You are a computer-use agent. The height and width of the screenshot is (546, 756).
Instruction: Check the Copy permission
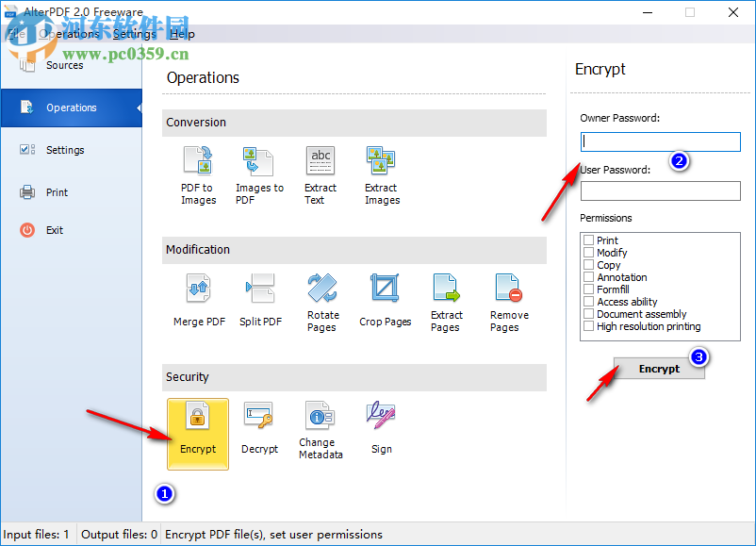tap(587, 265)
